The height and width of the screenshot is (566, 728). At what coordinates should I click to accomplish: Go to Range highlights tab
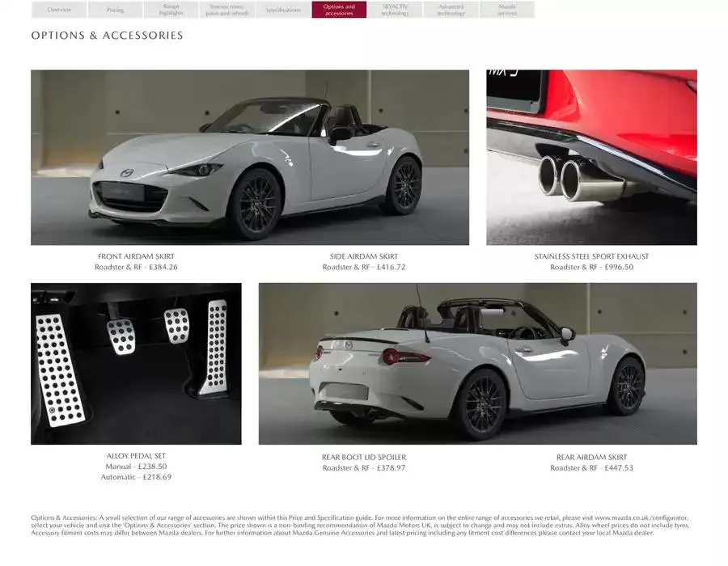pos(171,10)
